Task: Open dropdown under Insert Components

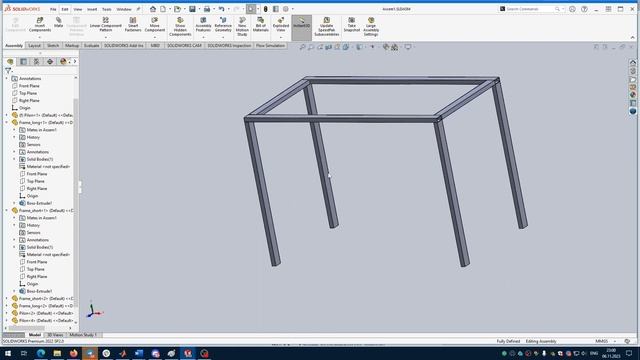Action: [40, 37]
